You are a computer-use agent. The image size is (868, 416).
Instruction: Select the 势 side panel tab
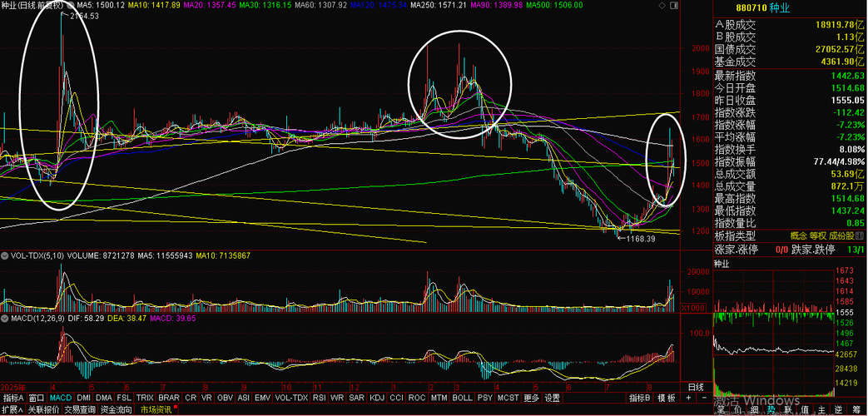tap(771, 410)
